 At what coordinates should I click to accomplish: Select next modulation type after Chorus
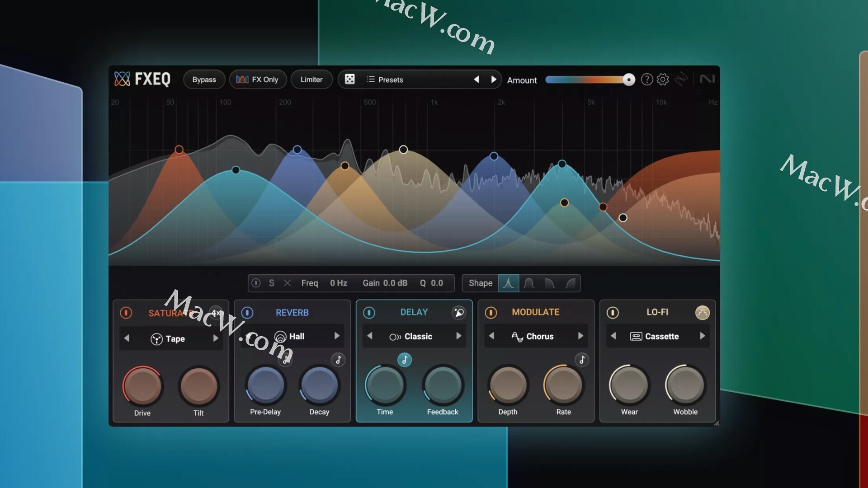click(x=580, y=336)
